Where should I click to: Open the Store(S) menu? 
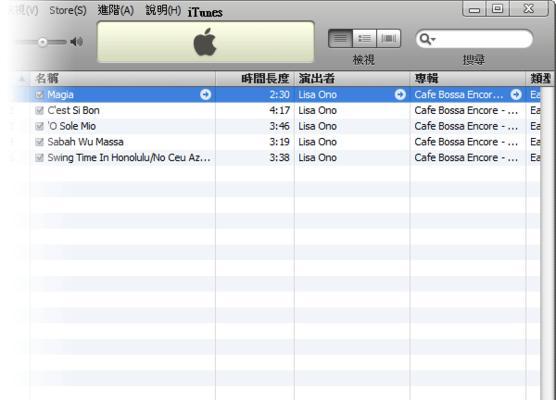[x=68, y=10]
